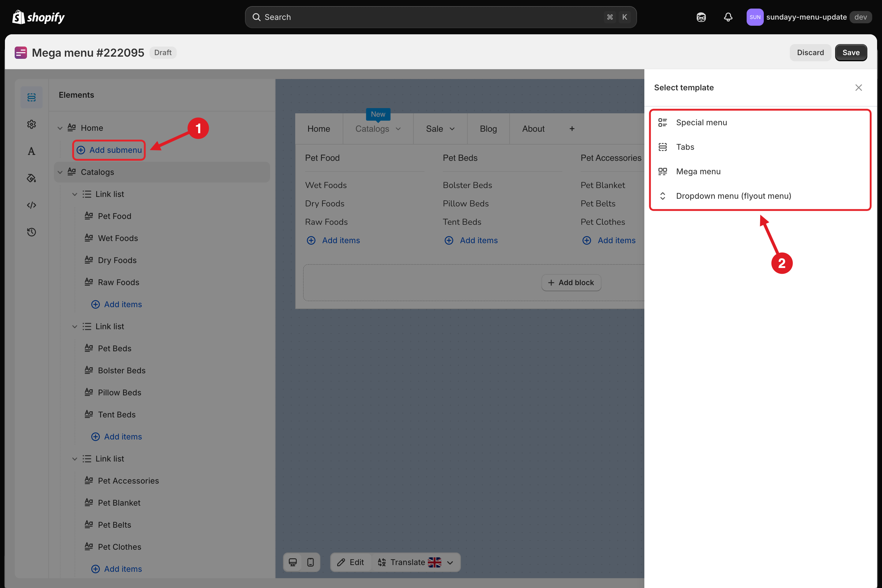Viewport: 882px width, 588px height.
Task: Close the Select template panel
Action: point(858,87)
